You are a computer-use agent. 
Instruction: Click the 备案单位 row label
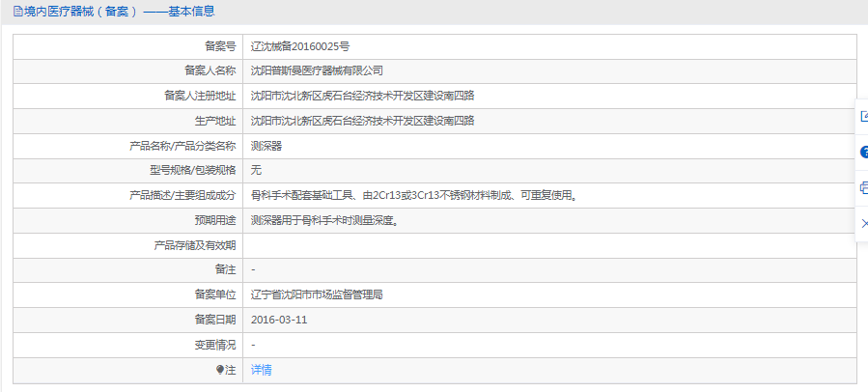(215, 295)
